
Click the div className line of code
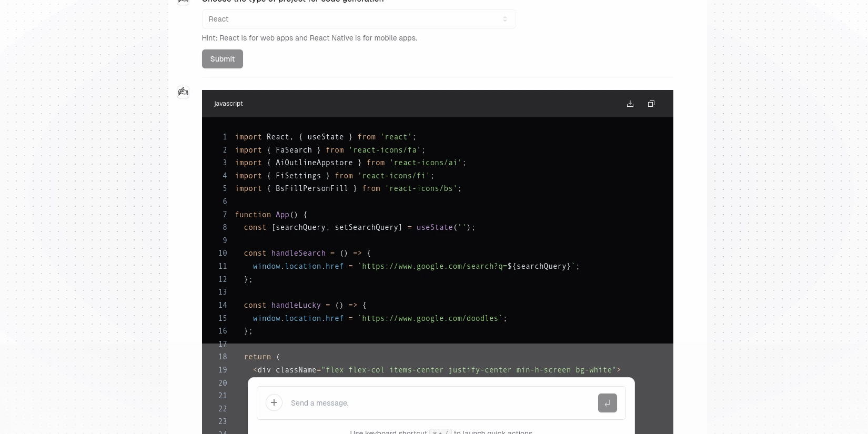coord(437,370)
